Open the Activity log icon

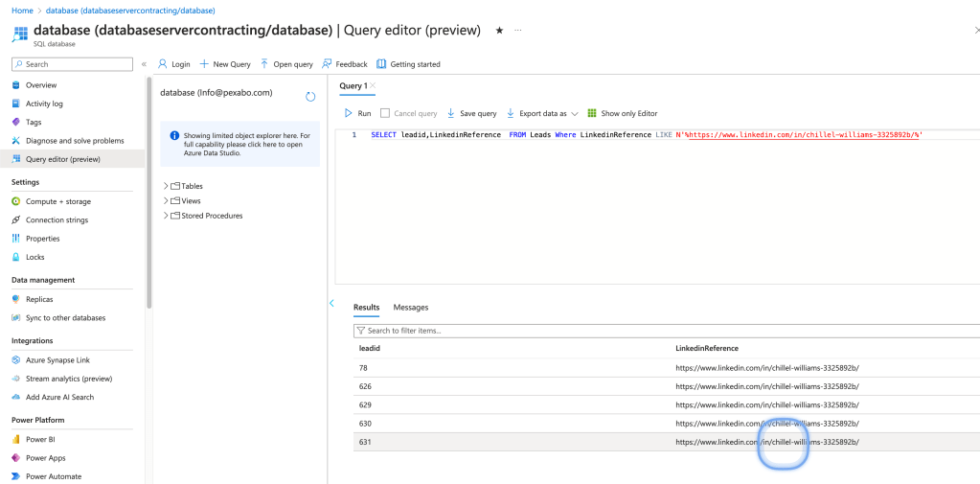(x=15, y=104)
